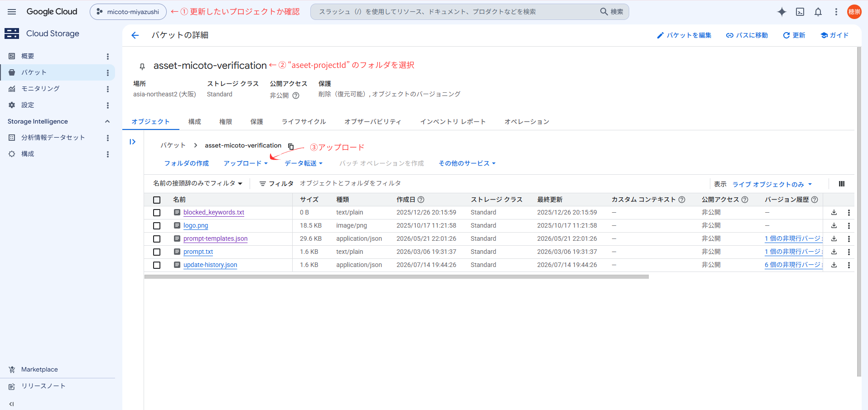
Task: Download prompt.txt
Action: (834, 252)
